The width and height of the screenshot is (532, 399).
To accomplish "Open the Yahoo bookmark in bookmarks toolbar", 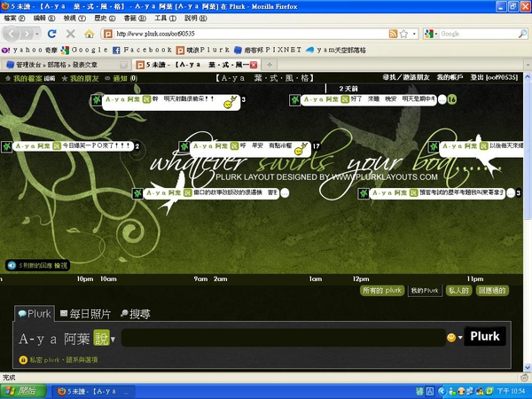I will point(29,51).
